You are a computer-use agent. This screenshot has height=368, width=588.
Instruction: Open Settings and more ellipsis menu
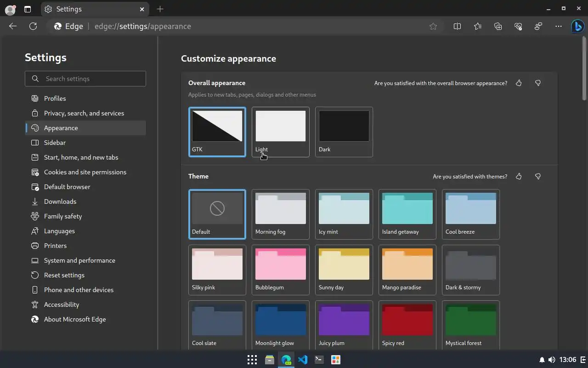pyautogui.click(x=559, y=26)
